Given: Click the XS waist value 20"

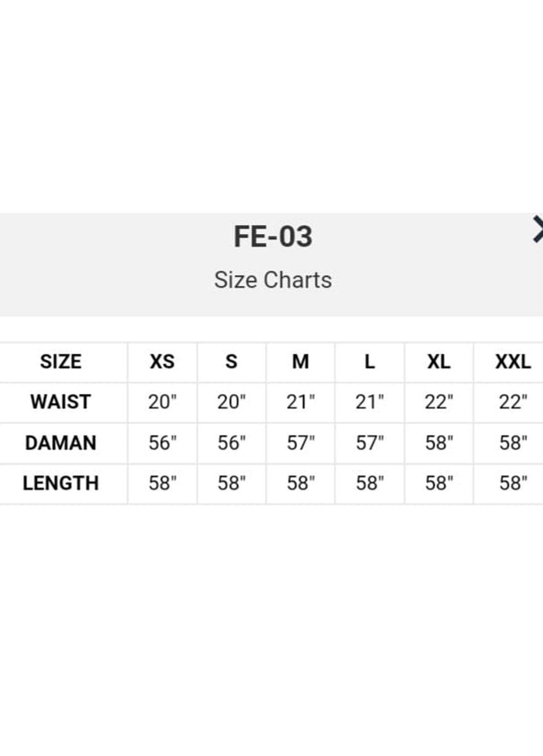Looking at the screenshot, I should tap(162, 402).
